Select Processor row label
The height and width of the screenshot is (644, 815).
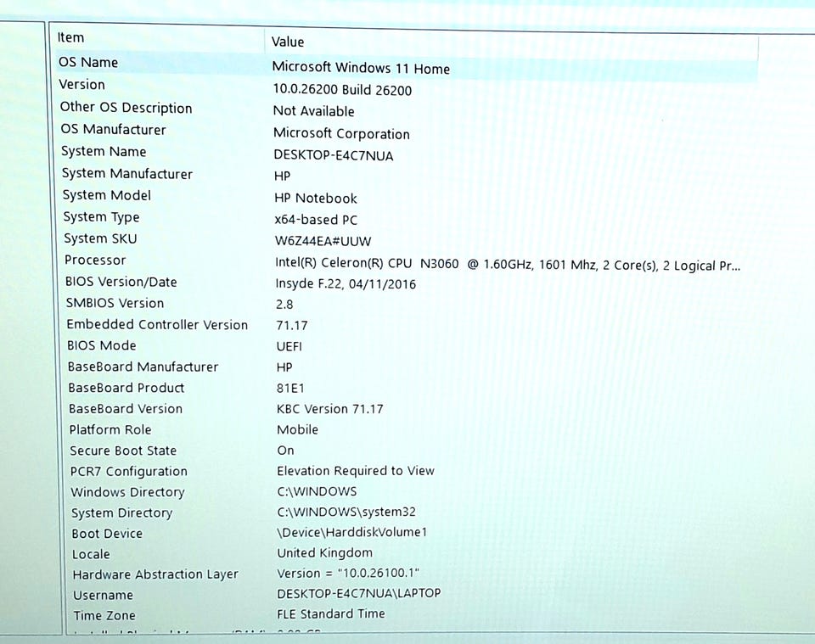tap(95, 260)
